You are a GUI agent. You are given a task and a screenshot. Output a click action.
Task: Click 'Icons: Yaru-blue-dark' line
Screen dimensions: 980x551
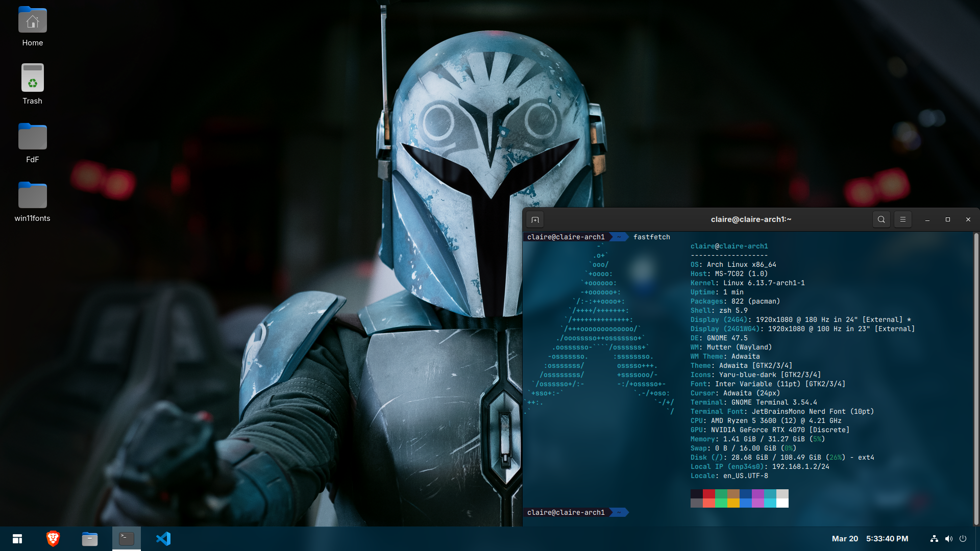756,375
